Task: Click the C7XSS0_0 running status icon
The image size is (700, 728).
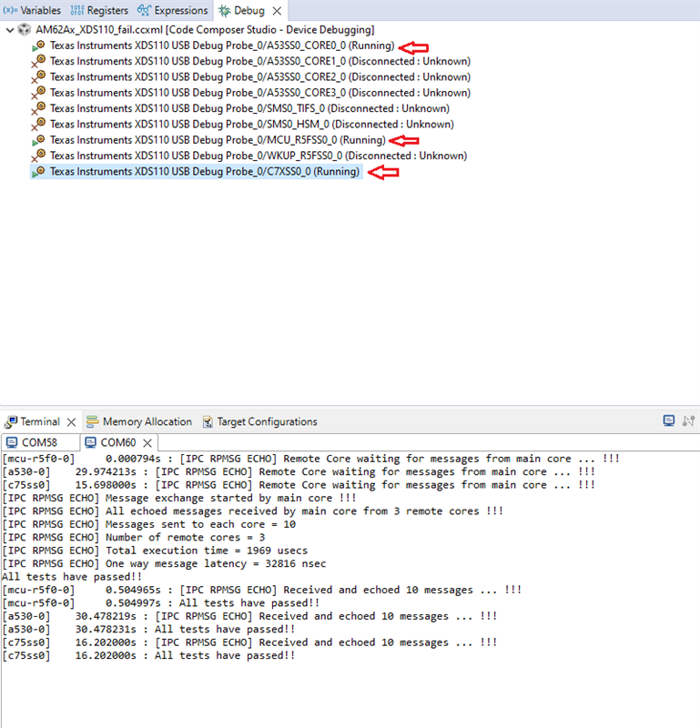Action: click(x=38, y=172)
